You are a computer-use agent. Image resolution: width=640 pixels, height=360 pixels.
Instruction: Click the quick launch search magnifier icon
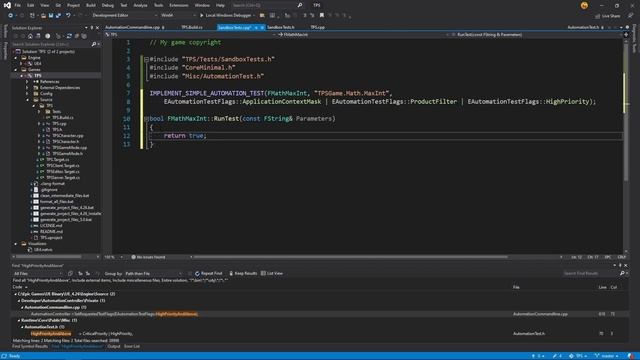pos(300,5)
